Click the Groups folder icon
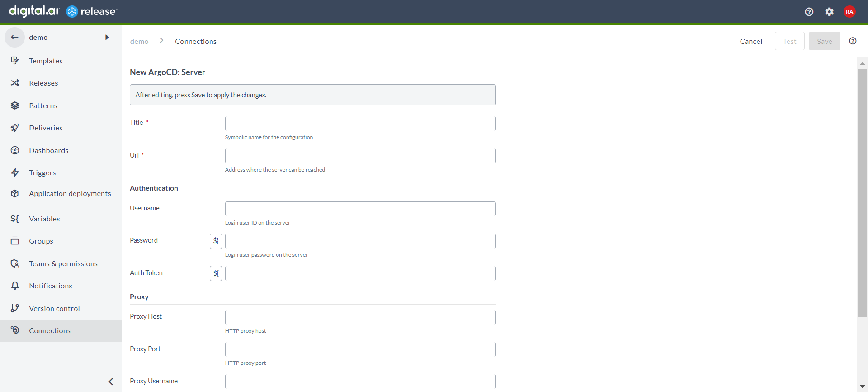 click(15, 241)
